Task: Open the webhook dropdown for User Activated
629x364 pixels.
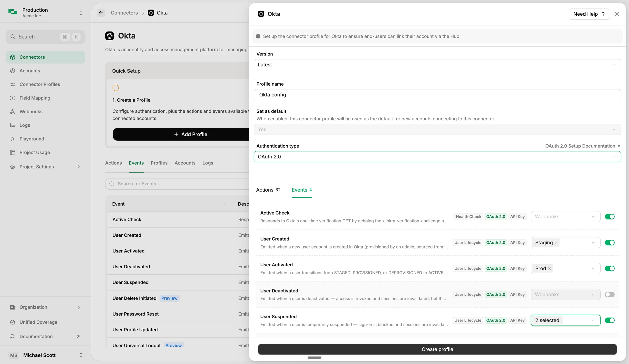Action: click(x=565, y=269)
